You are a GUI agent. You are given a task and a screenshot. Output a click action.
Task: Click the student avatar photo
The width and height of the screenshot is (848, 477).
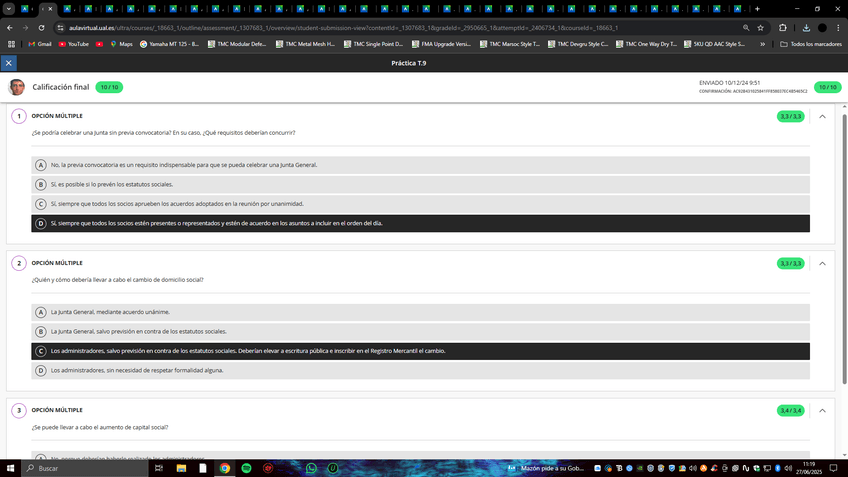tap(17, 87)
